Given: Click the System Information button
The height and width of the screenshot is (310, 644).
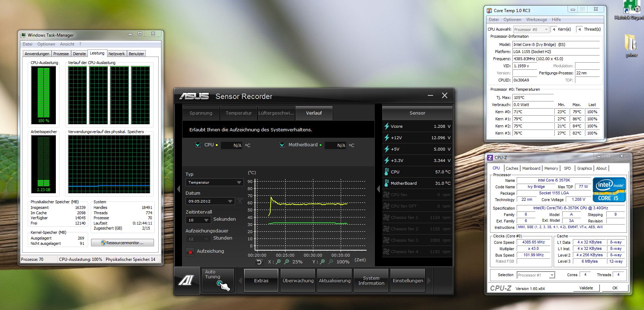Looking at the screenshot, I should pos(371,280).
